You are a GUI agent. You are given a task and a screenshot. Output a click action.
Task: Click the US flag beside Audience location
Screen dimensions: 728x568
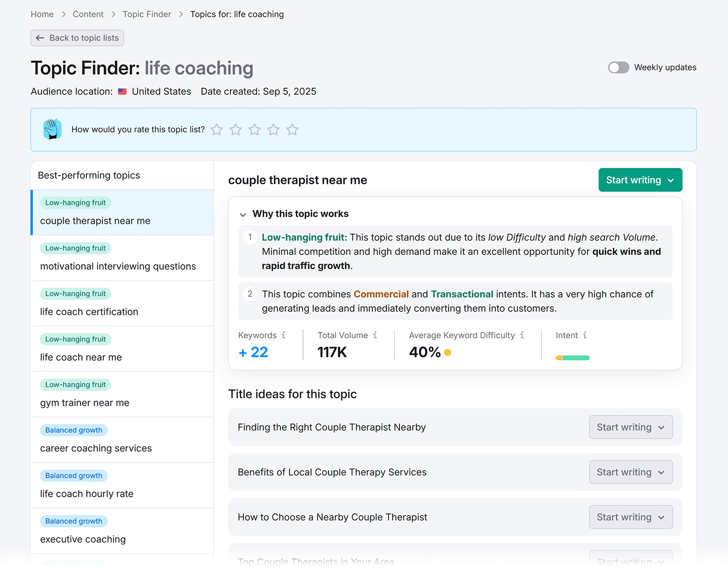tap(122, 91)
